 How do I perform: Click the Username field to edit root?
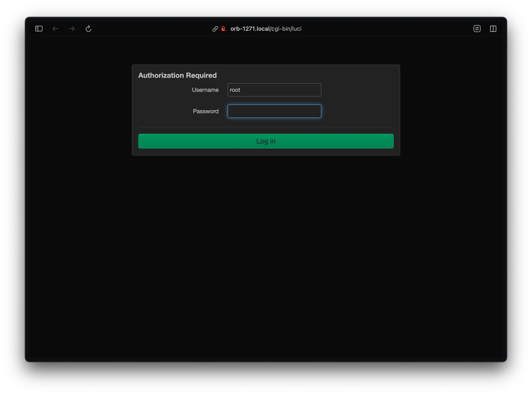coord(274,90)
